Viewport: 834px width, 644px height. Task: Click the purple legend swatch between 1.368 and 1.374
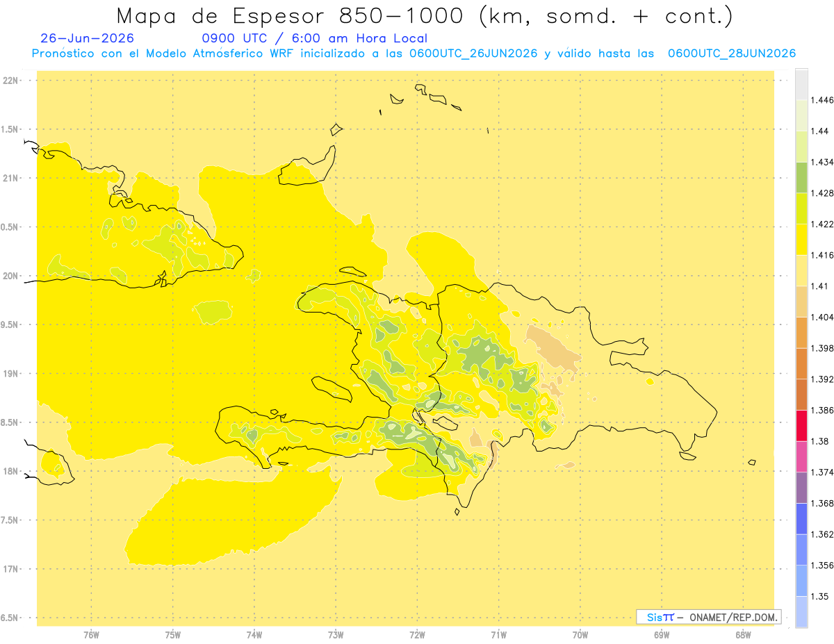[801, 488]
